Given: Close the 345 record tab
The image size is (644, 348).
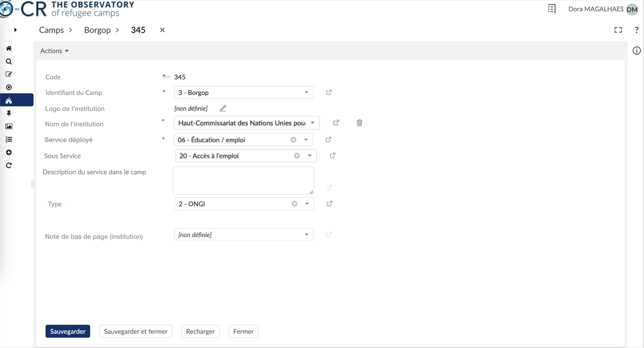Looking at the screenshot, I should coord(162,30).
